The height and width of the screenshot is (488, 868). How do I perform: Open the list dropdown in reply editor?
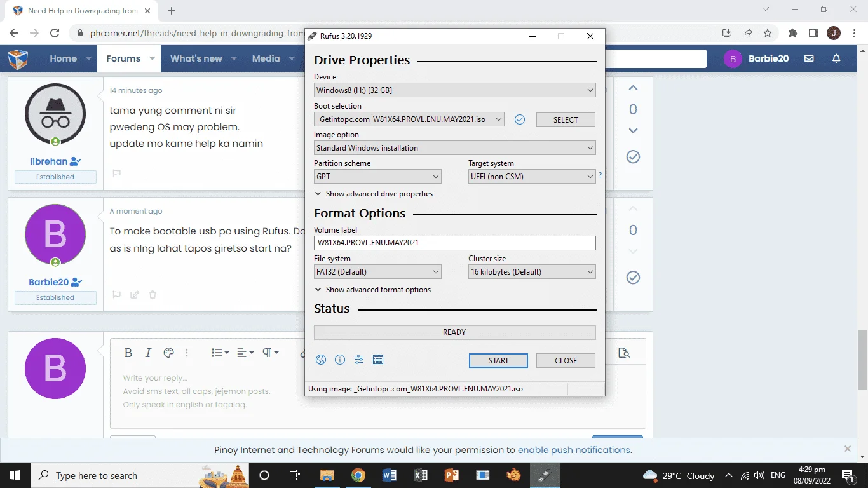tap(220, 353)
